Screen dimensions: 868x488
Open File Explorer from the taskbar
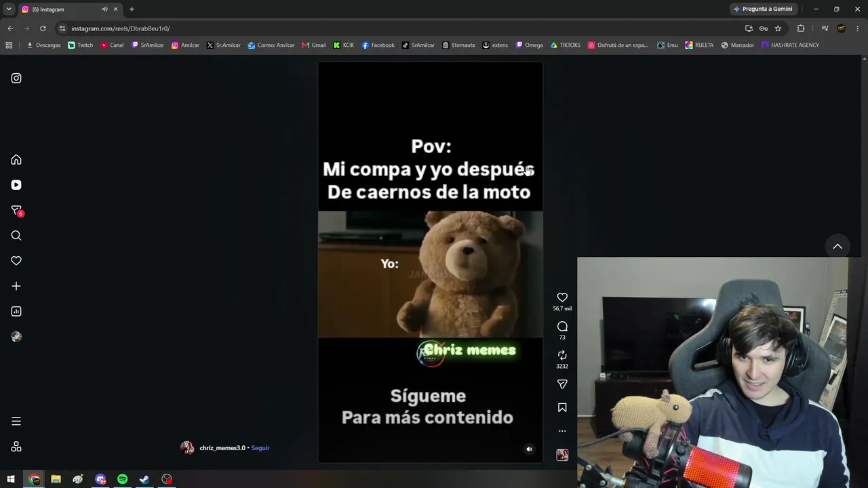[56, 479]
